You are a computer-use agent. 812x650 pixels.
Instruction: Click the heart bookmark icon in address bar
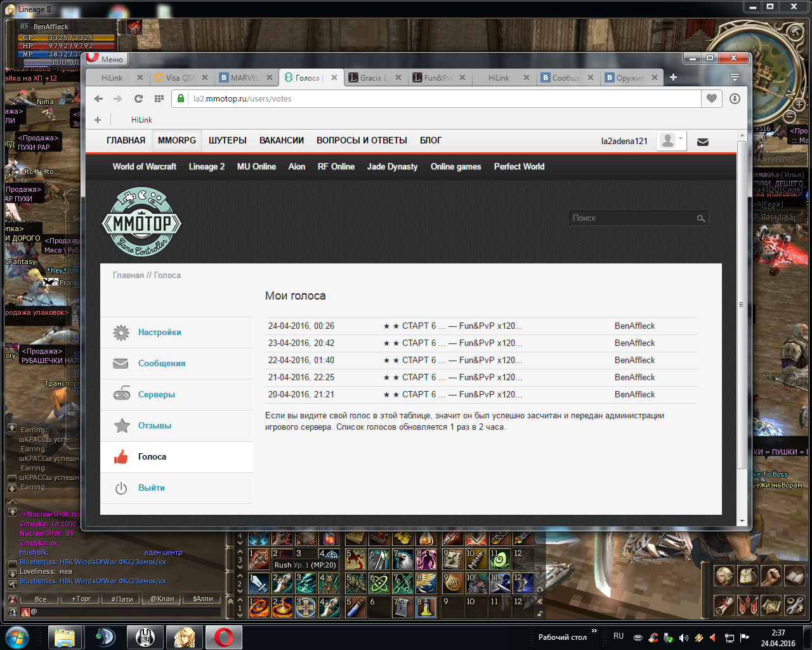(712, 98)
